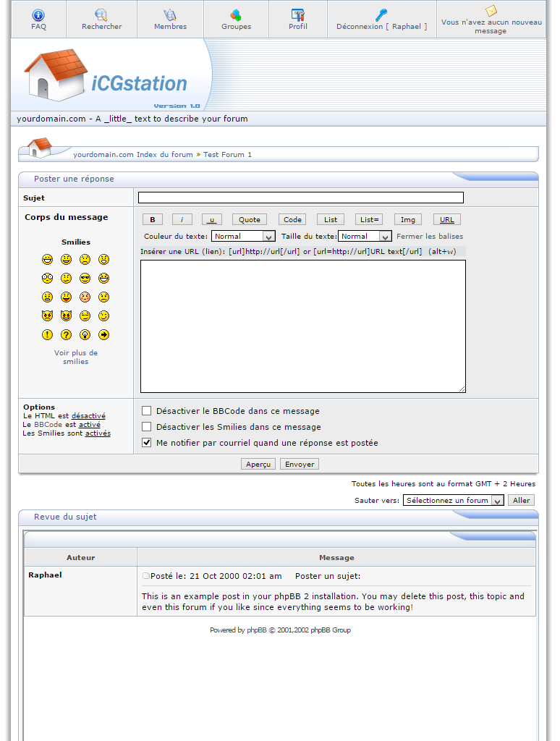The image size is (560, 741).
Task: Click the small house icon in breadcrumb
Action: (40, 147)
